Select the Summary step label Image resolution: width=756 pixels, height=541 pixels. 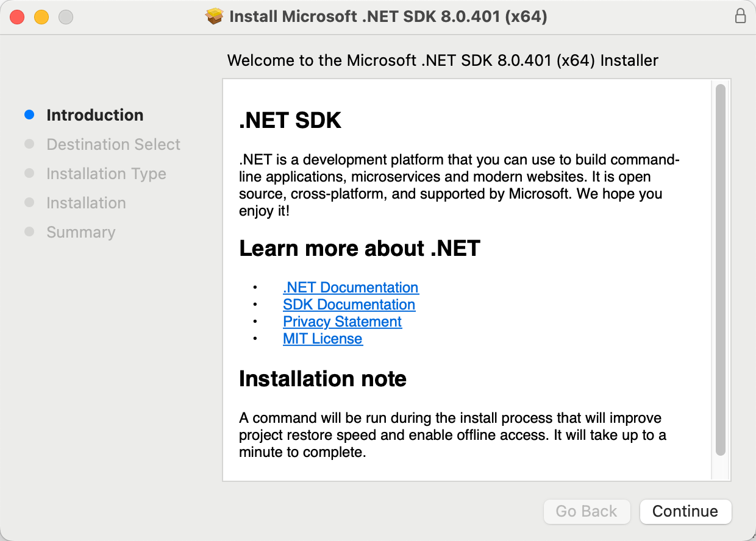pyautogui.click(x=80, y=232)
